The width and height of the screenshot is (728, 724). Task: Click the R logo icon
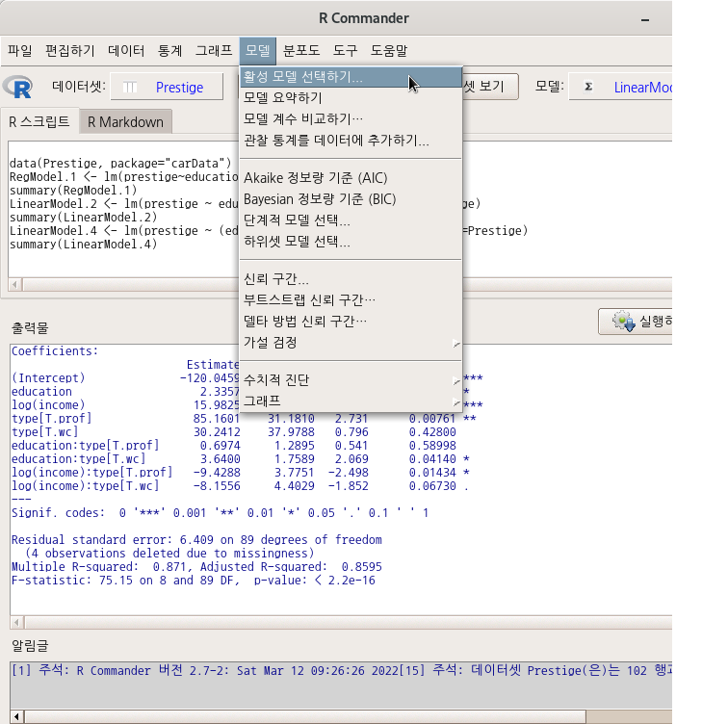tap(18, 87)
